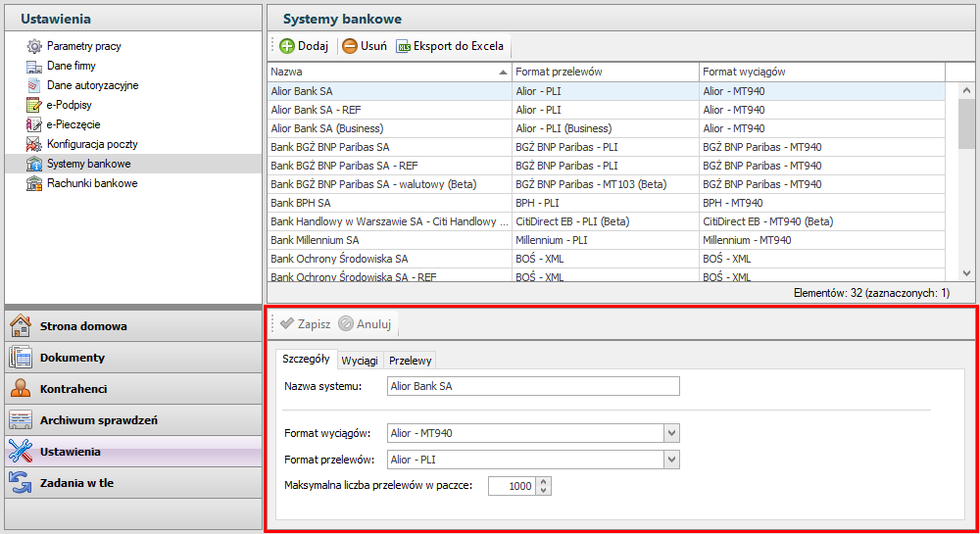The height and width of the screenshot is (534, 980).
Task: Select Bank Millennium SA row
Action: point(315,240)
